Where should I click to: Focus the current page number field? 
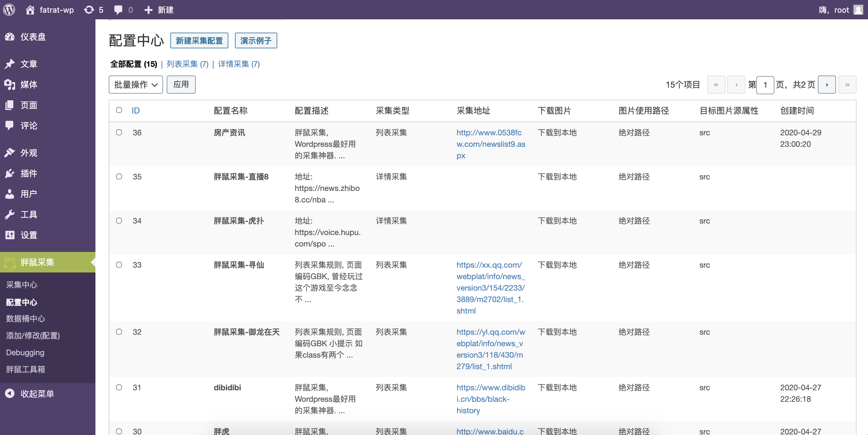pyautogui.click(x=765, y=85)
